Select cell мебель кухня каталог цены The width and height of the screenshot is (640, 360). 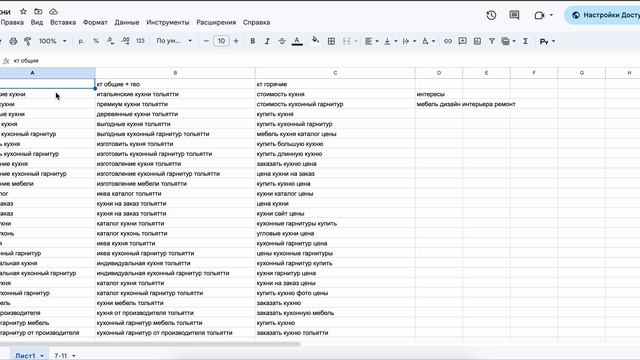[335, 134]
